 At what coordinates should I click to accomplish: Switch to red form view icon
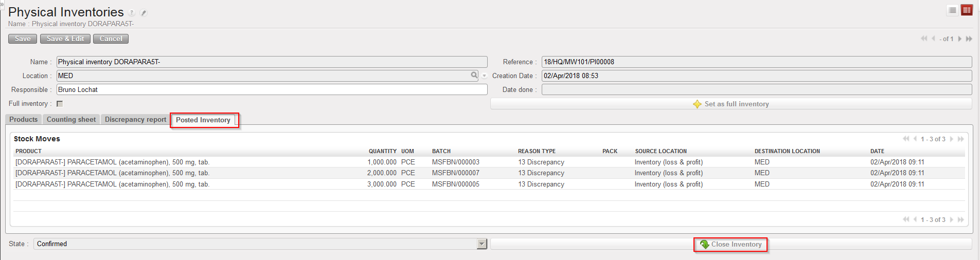coord(967,10)
